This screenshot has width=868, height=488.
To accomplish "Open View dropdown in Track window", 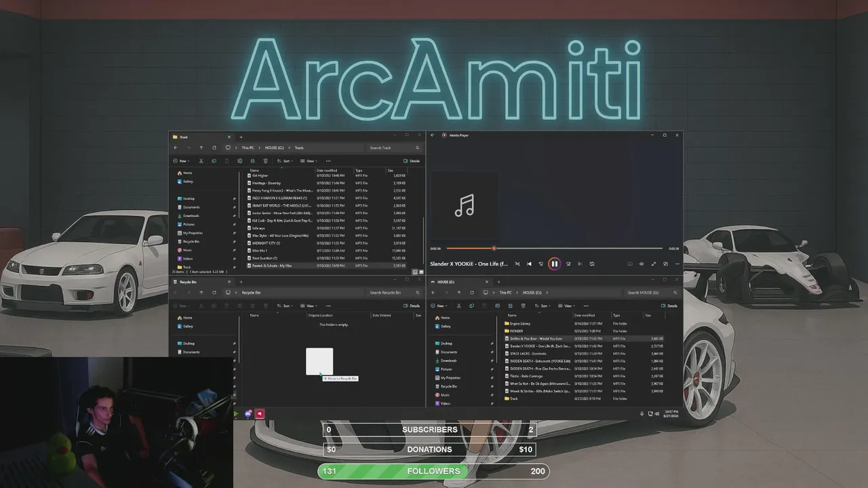I will [x=309, y=161].
